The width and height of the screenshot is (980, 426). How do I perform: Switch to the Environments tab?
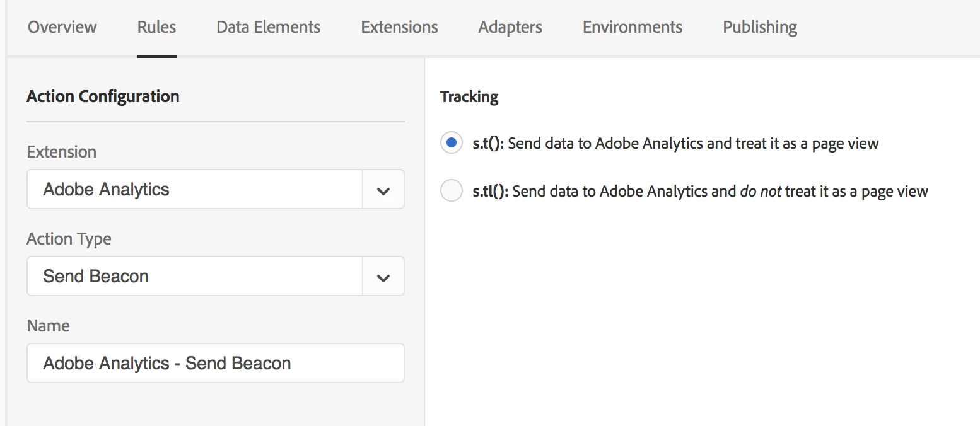click(x=632, y=27)
